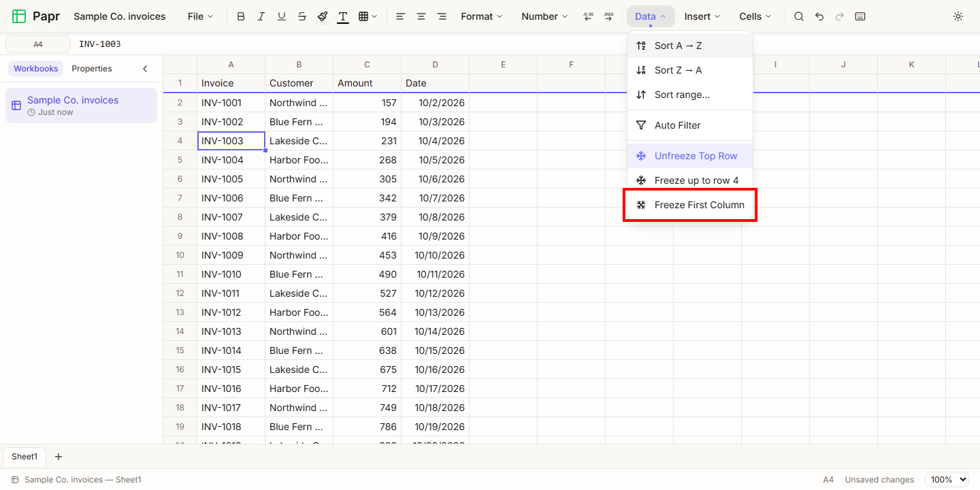This screenshot has width=980, height=490.
Task: Open the Insert dropdown
Action: click(x=702, y=16)
